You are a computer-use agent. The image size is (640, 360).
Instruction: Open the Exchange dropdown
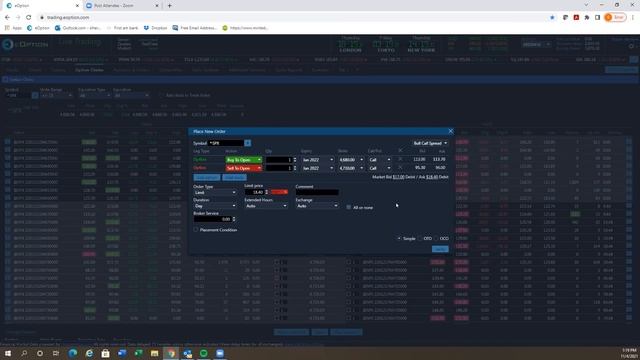pos(317,206)
